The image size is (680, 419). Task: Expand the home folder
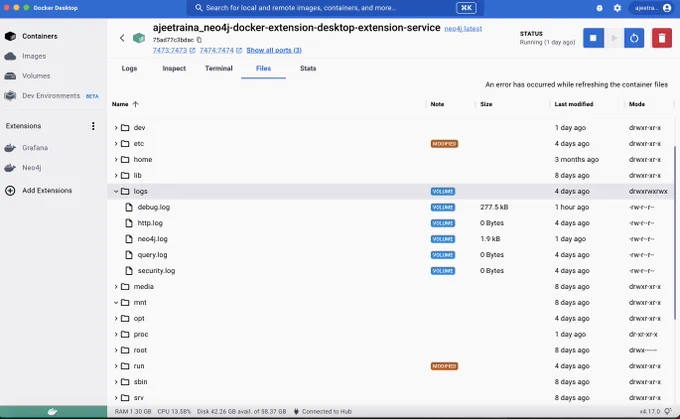pos(116,159)
